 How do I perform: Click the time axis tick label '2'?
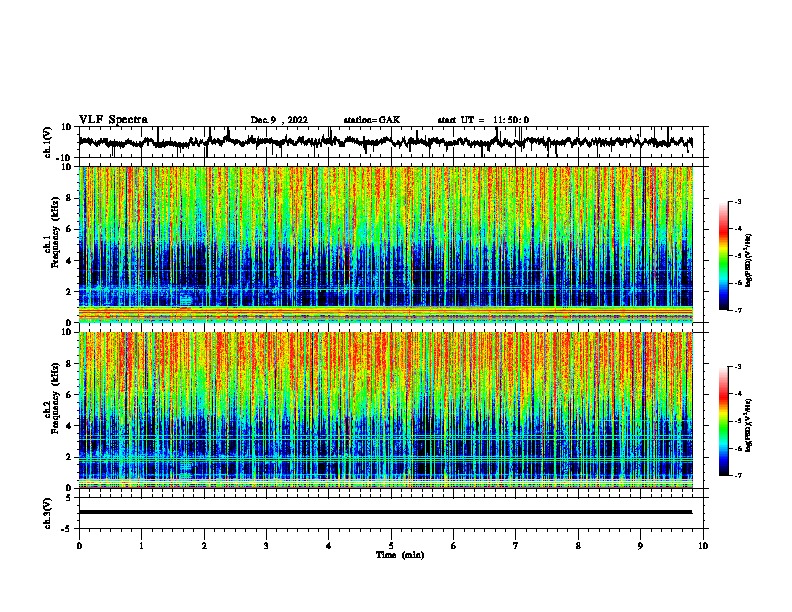point(204,546)
